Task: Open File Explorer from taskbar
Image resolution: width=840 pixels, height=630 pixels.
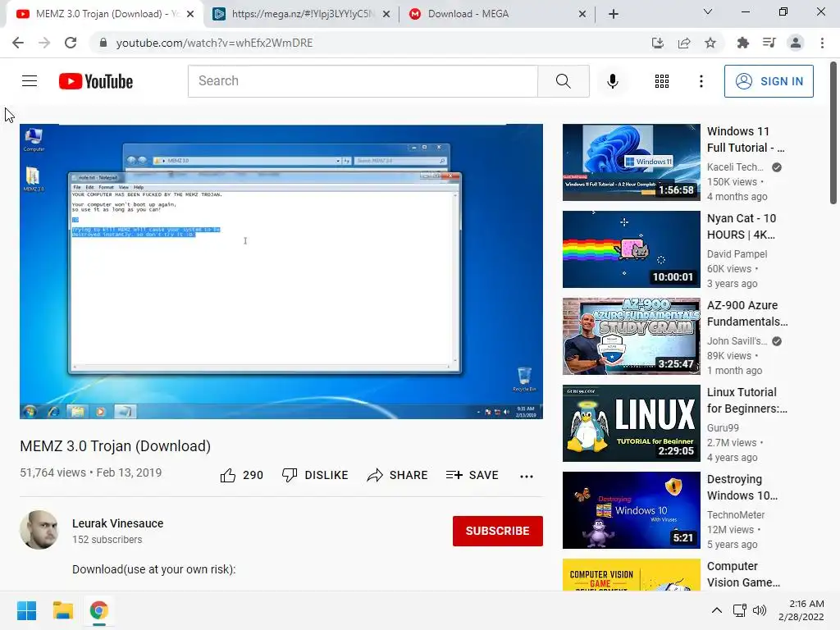Action: [x=62, y=610]
